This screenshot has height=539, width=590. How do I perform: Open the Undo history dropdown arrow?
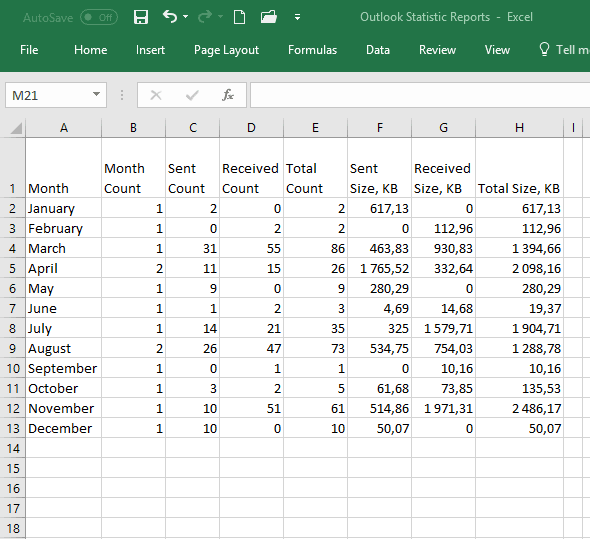click(x=186, y=17)
